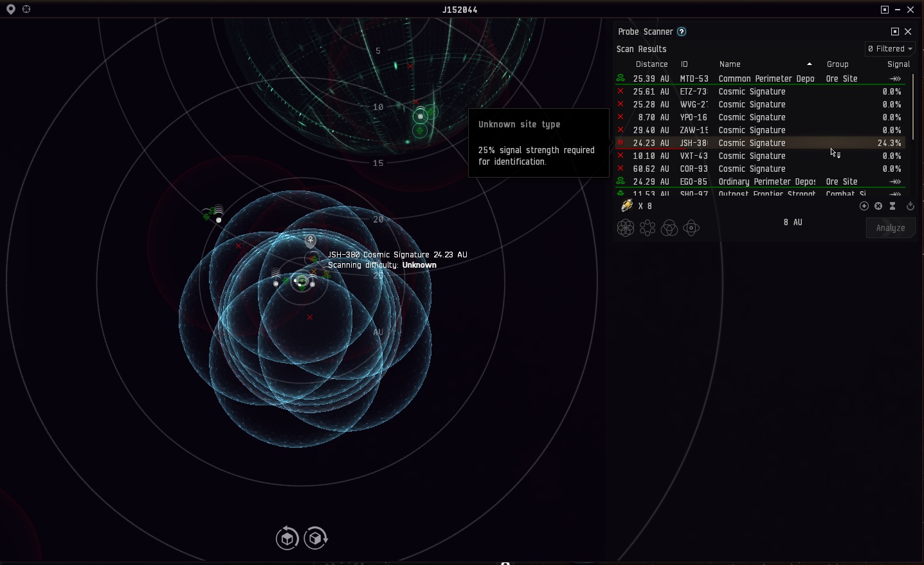The width and height of the screenshot is (924, 565).
Task: Click the third overlapping-circles formation icon
Action: pyautogui.click(x=669, y=228)
